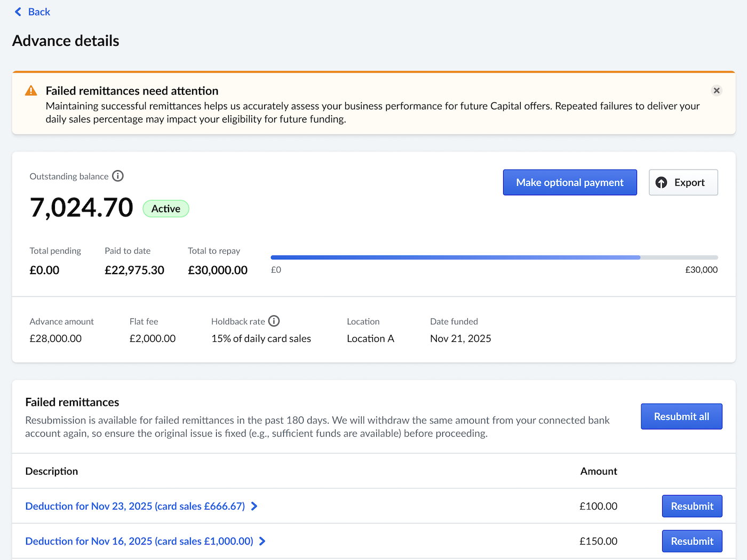Dismiss the failed remittances warning banner

point(717,90)
